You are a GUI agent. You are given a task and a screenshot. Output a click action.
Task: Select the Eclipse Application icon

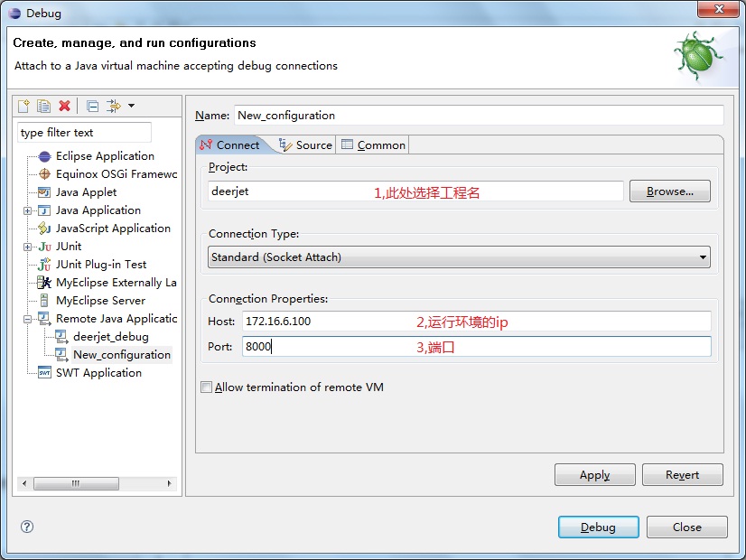coord(45,156)
